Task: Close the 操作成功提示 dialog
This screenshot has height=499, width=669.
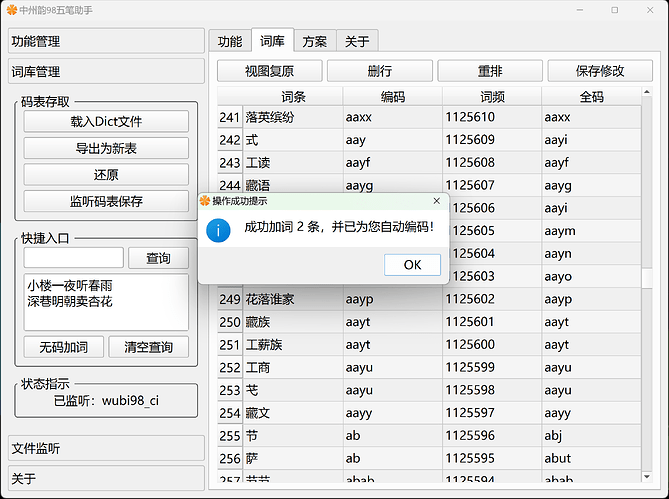Action: 436,200
